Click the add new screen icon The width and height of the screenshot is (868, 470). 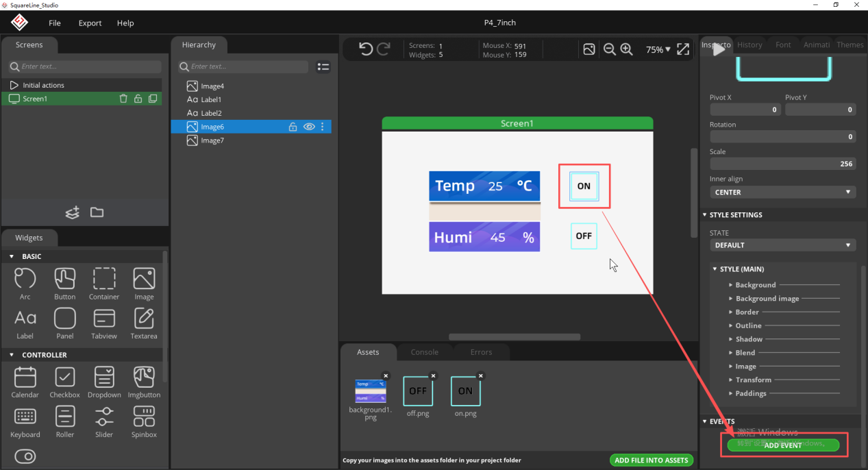73,212
